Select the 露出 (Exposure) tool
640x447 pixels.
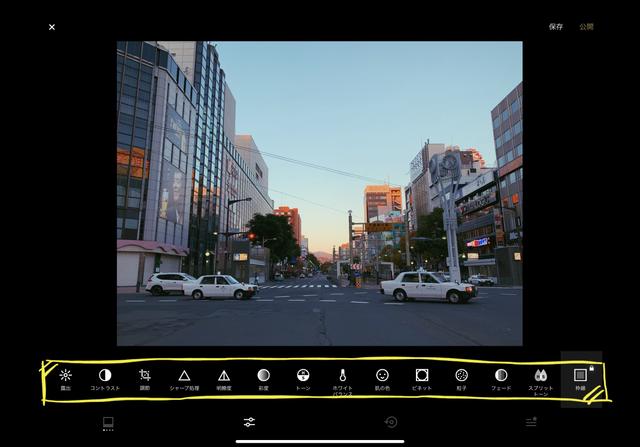(x=65, y=380)
